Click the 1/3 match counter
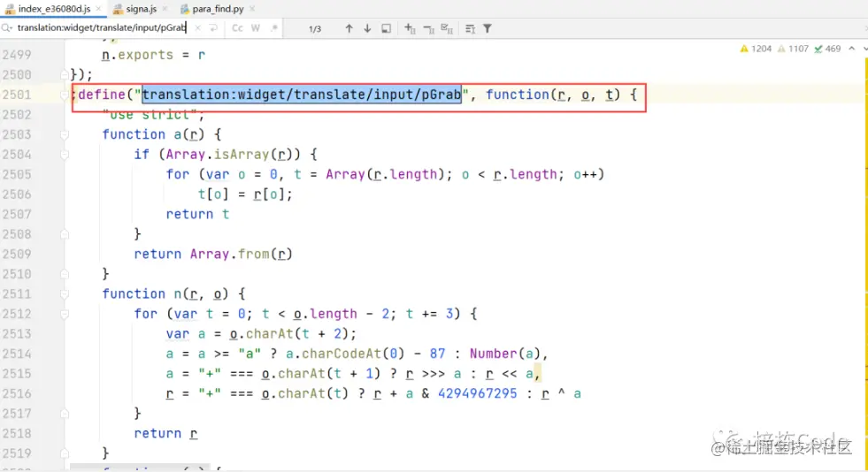868x472 pixels. pyautogui.click(x=314, y=29)
